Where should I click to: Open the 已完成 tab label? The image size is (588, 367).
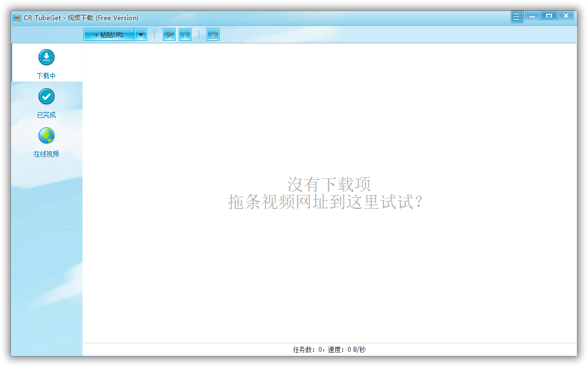pyautogui.click(x=47, y=115)
